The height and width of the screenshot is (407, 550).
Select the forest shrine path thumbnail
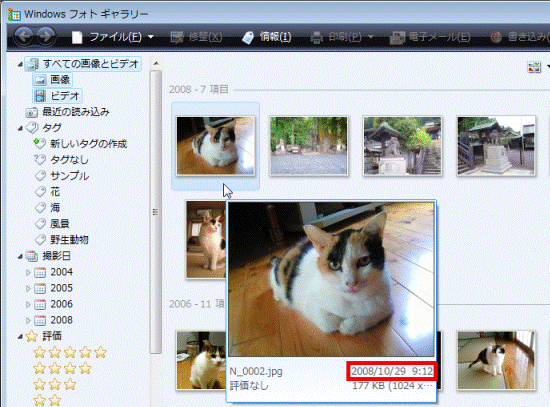click(309, 145)
